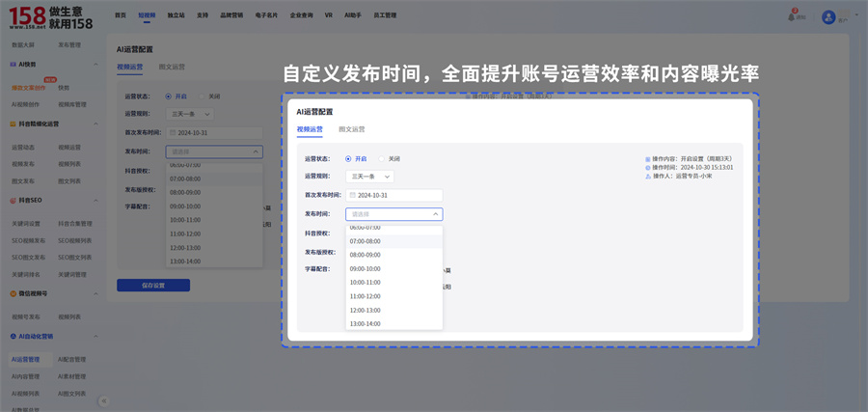Viewport: 868px width, 412px height.
Task: Switch to the 图文运营 tab in popup
Action: 352,128
